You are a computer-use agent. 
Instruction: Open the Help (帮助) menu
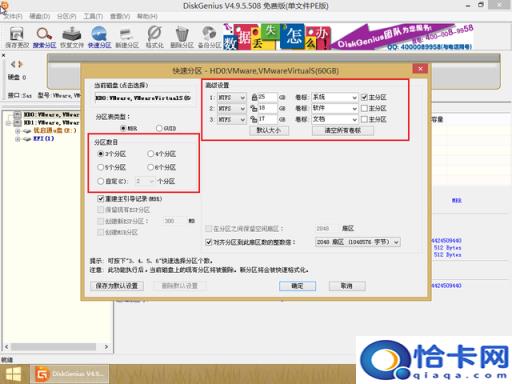coord(147,16)
